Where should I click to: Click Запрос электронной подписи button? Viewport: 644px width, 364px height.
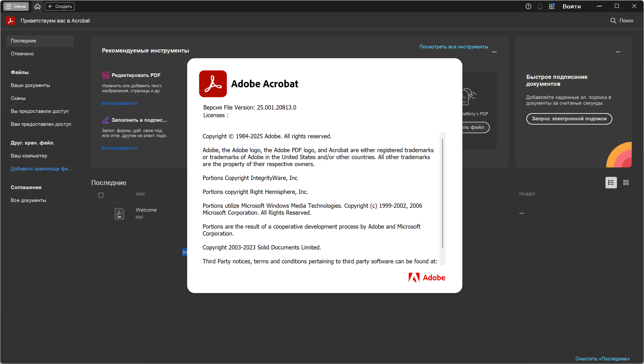(569, 119)
